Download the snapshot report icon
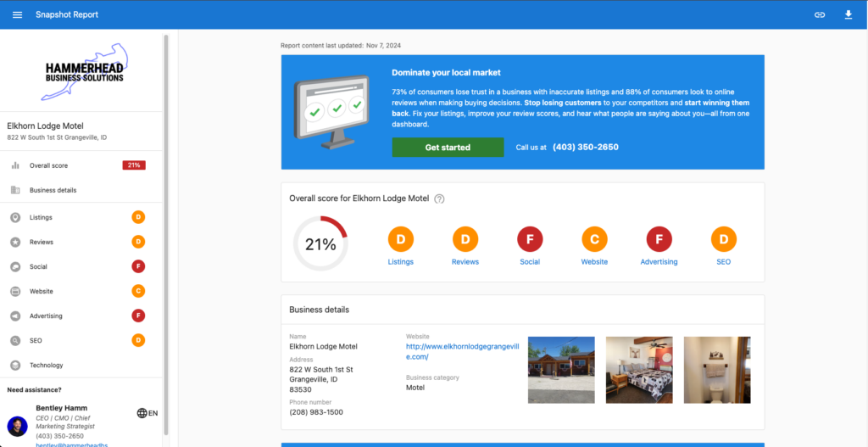 coord(848,14)
